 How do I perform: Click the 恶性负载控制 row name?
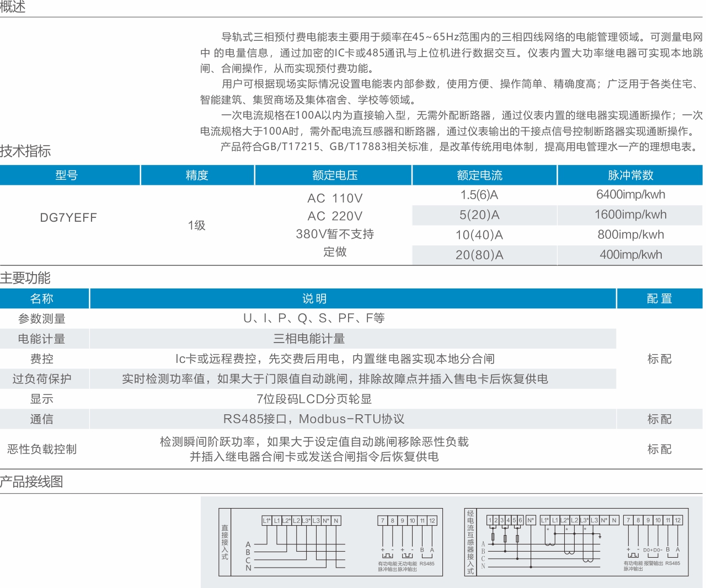coord(42,449)
